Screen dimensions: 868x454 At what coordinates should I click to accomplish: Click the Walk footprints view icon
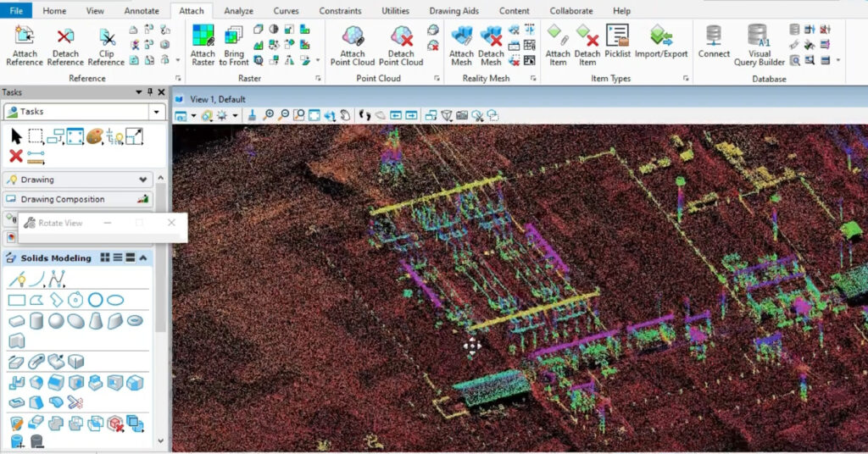pyautogui.click(x=364, y=115)
